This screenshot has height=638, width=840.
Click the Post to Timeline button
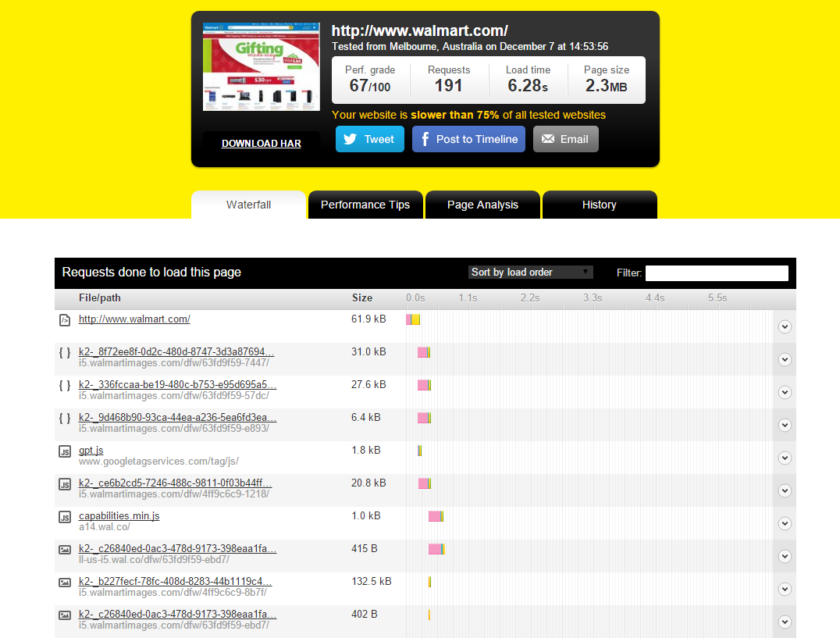coord(468,139)
